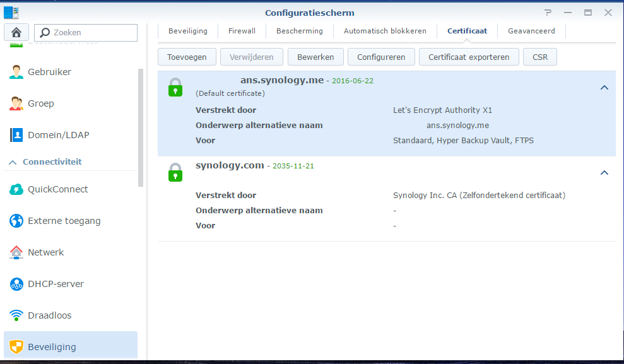Viewport: 624px width, 364px height.
Task: Open the Draadloos wifi icon
Action: tap(16, 315)
